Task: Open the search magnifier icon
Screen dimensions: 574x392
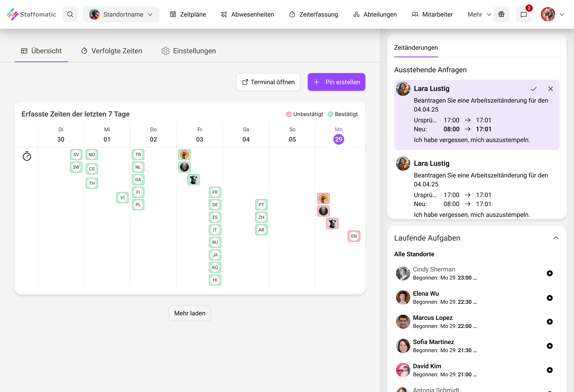Action: [70, 14]
